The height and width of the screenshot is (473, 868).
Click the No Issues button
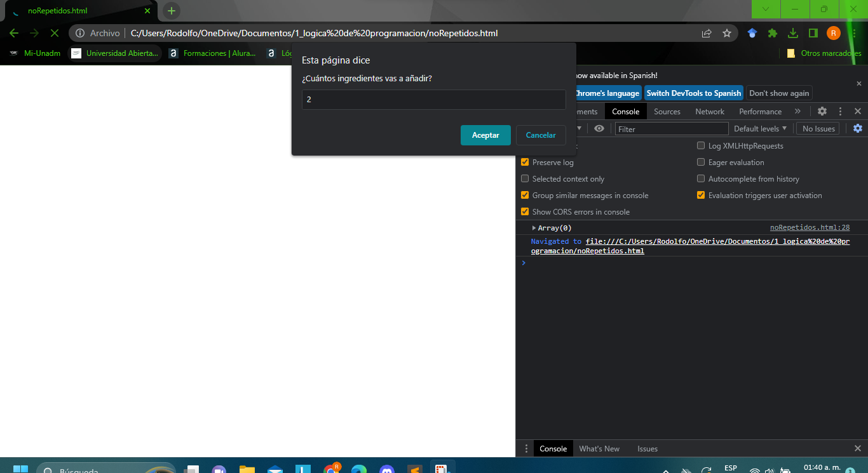coord(818,128)
